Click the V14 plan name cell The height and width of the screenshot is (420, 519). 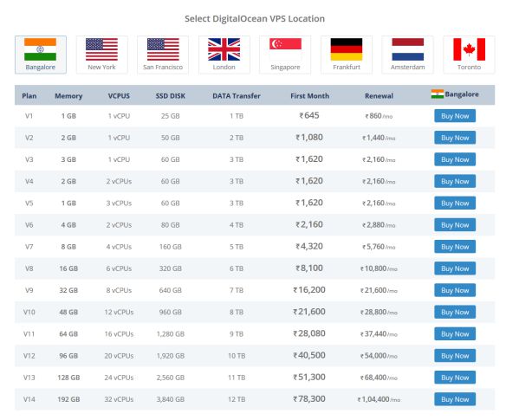click(x=29, y=400)
